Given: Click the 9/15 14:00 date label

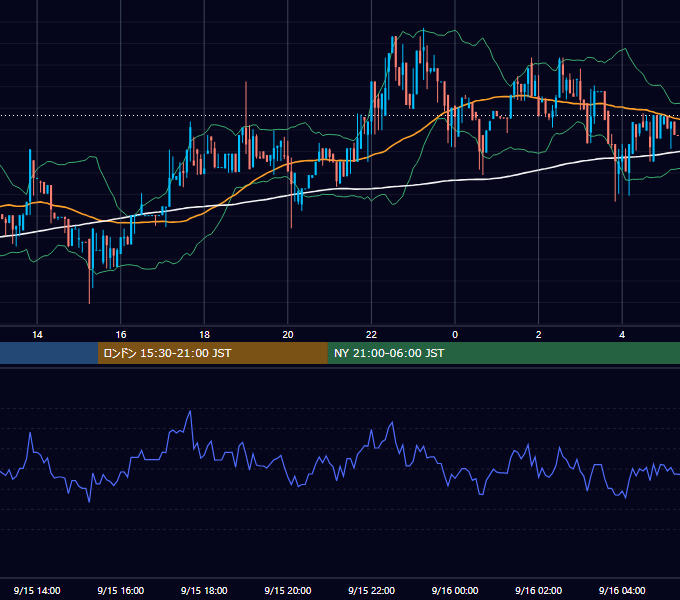Looking at the screenshot, I should point(37,590).
